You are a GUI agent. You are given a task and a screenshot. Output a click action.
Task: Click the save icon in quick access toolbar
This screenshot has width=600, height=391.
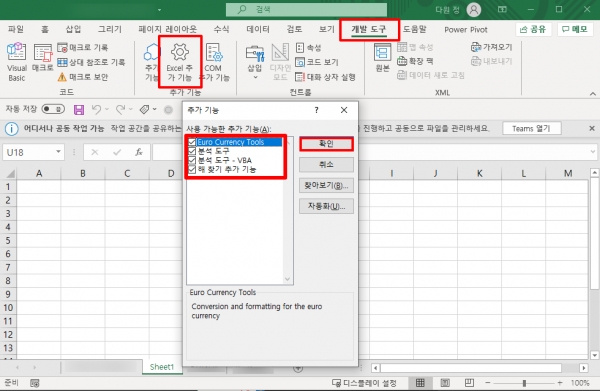tap(79, 110)
